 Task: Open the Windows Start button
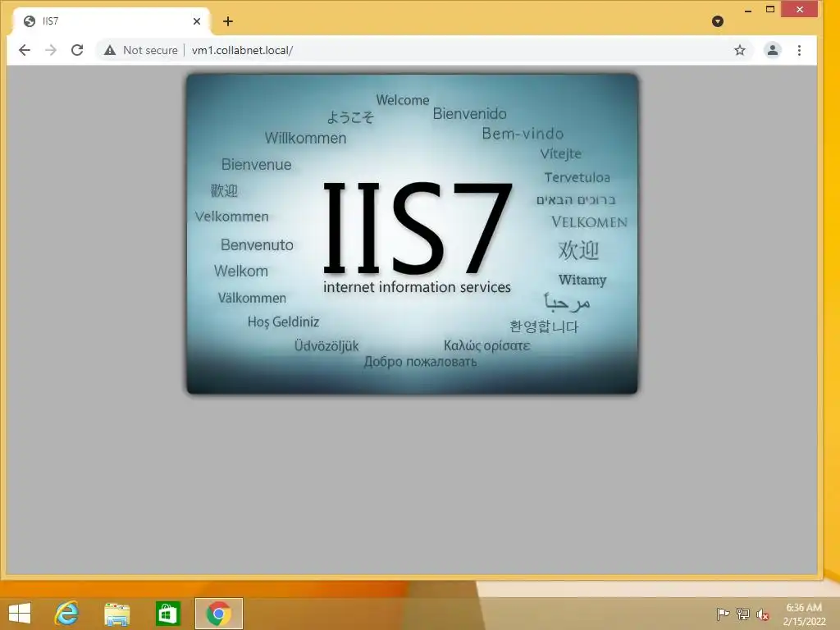pyautogui.click(x=20, y=614)
